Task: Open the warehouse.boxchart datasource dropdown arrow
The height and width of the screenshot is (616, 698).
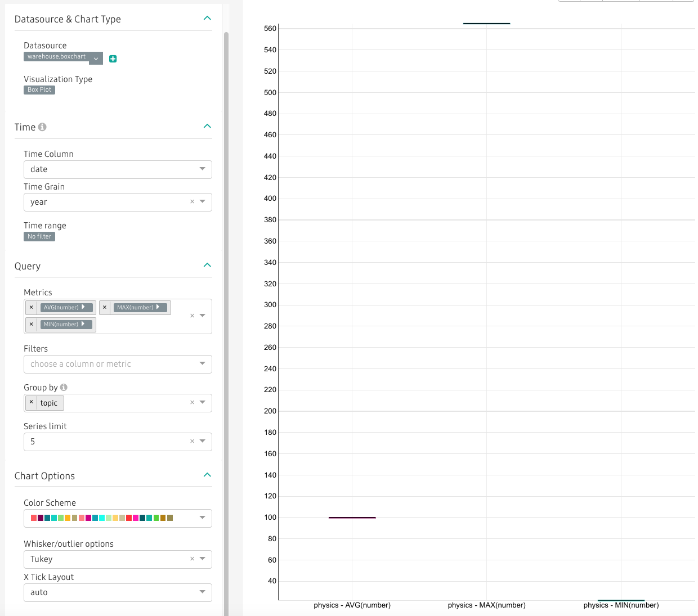Action: (96, 59)
